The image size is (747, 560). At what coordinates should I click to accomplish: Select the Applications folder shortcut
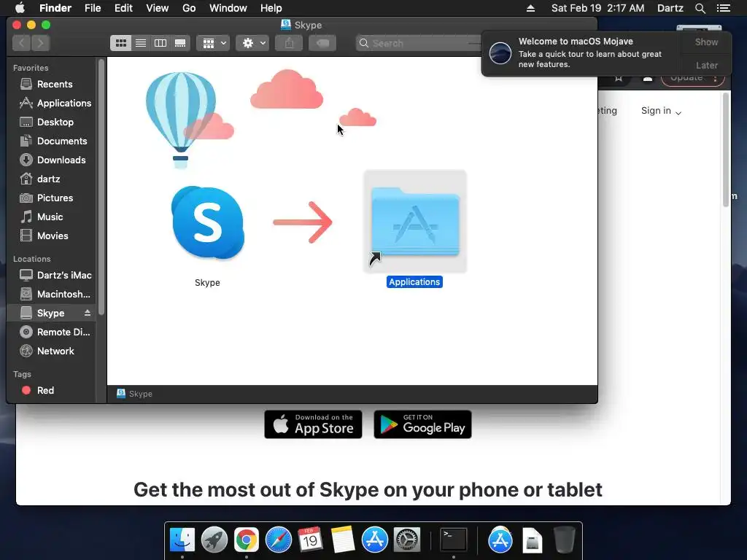point(415,222)
